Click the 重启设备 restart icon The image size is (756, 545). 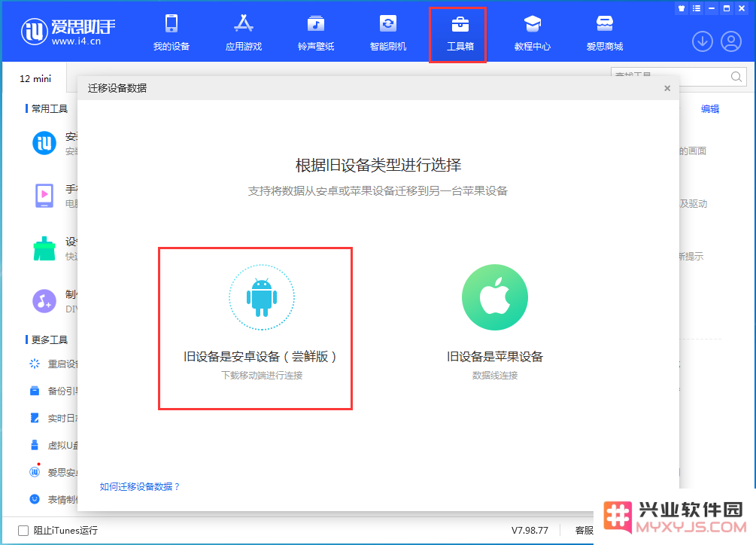[35, 364]
